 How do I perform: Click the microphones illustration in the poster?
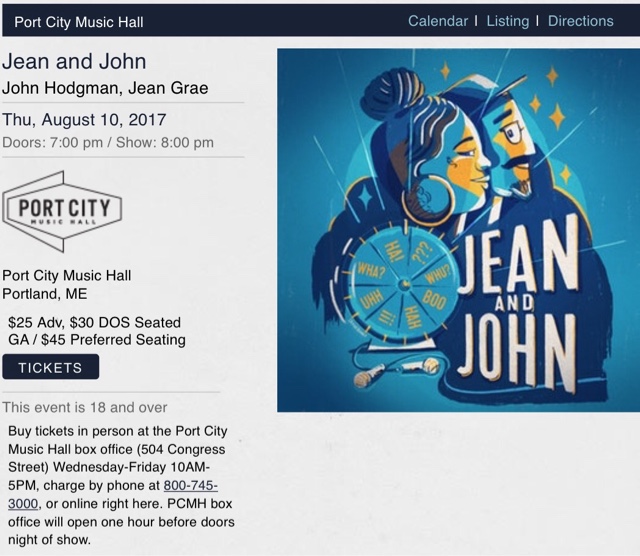(397, 371)
